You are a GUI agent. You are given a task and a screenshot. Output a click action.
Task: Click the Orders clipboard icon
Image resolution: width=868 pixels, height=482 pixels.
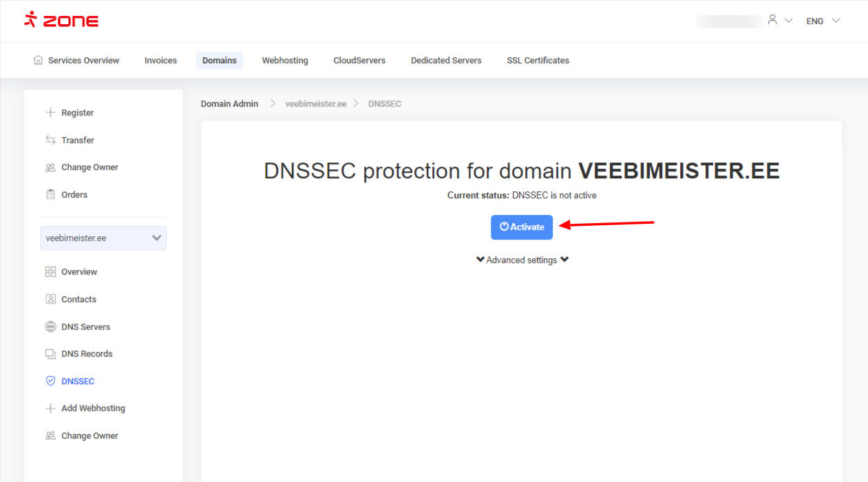(50, 195)
